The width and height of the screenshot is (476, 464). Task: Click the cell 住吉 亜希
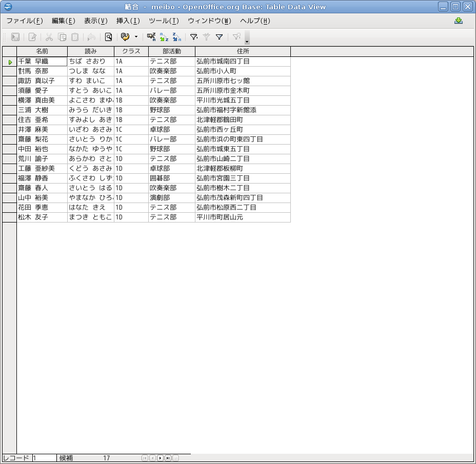tap(42, 120)
